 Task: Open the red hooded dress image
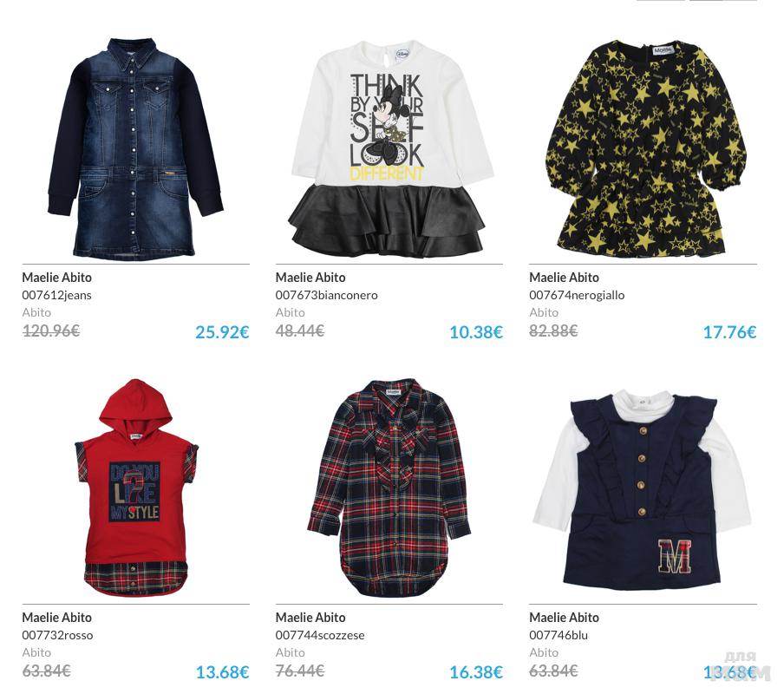point(136,488)
